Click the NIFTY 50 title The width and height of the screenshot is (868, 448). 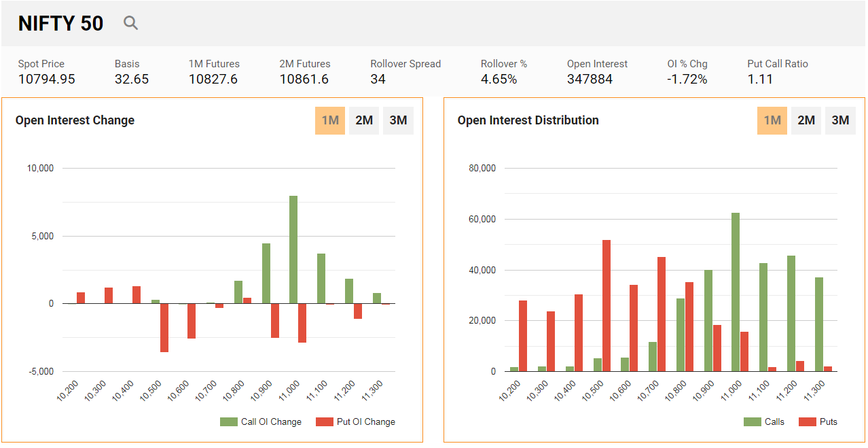click(61, 23)
